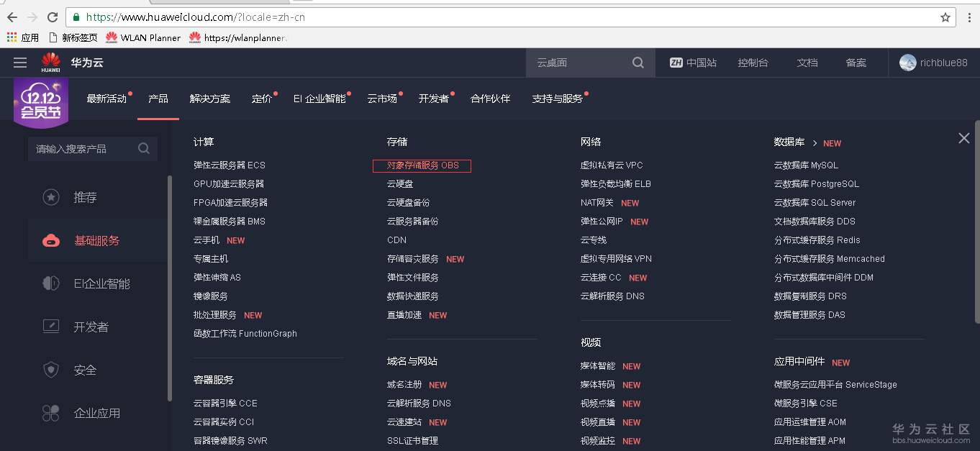
Task: Select 企业应用 icon in sidebar
Action: coord(50,413)
